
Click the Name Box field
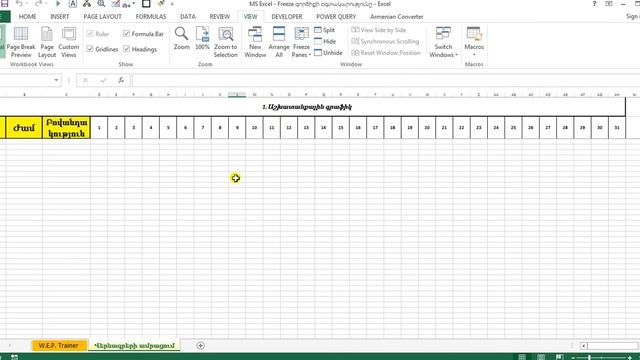(x=26, y=80)
